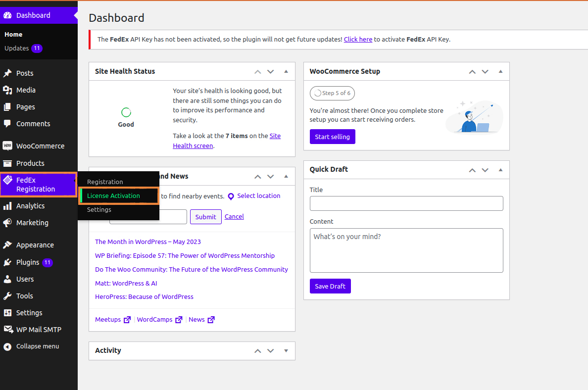Open Matt: WordPress & AI article

coord(126,284)
